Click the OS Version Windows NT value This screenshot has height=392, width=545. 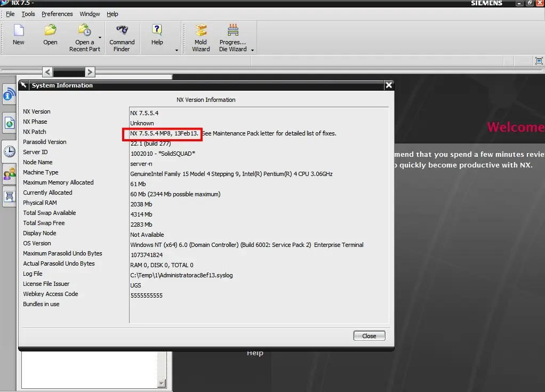247,245
